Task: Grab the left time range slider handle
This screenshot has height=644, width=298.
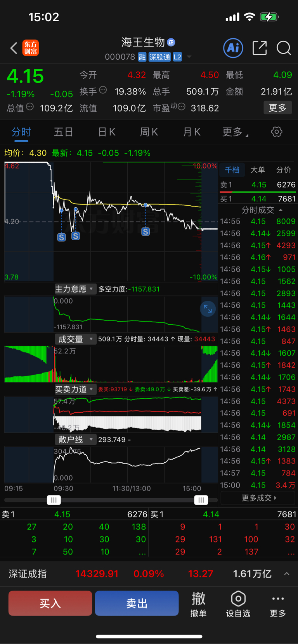Action: coord(54,500)
